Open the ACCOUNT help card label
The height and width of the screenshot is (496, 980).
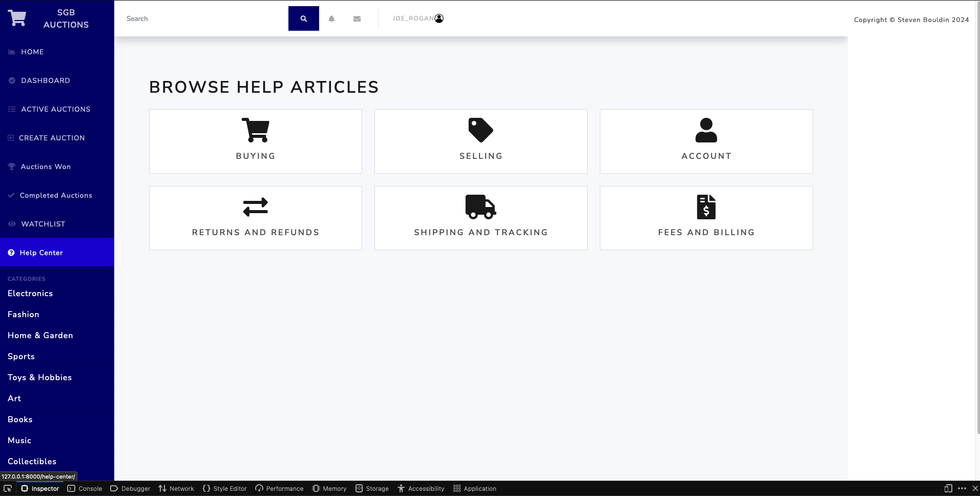706,156
